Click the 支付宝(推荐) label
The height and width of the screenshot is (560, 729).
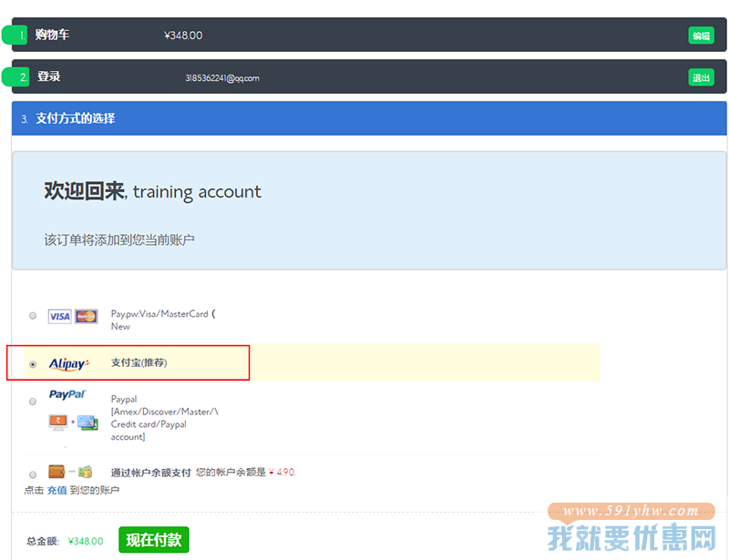click(139, 362)
